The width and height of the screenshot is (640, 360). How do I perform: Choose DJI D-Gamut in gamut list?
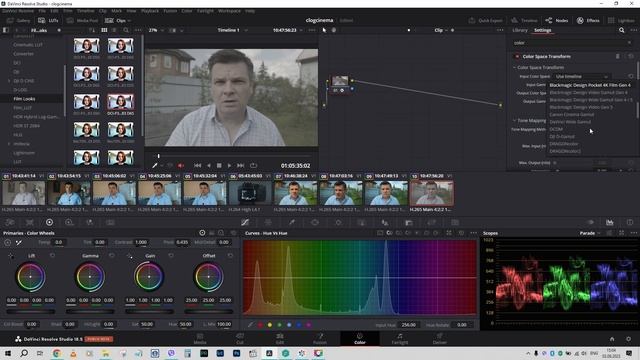(x=562, y=137)
